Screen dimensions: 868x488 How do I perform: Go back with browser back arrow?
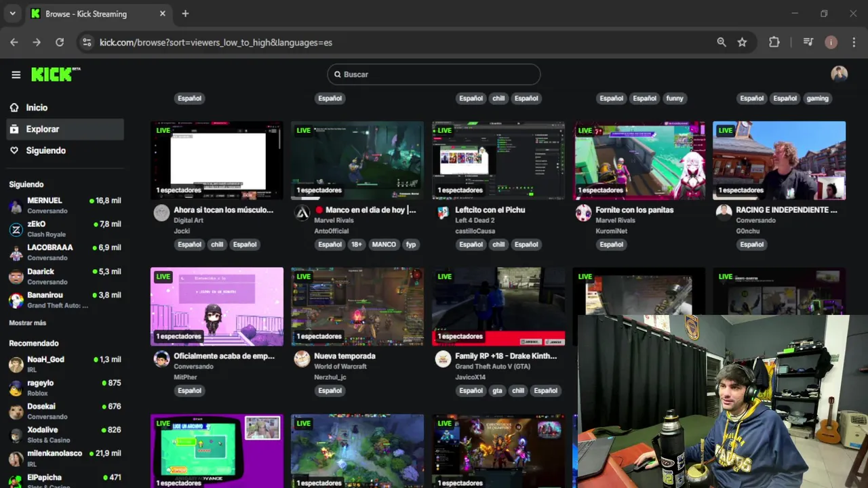[14, 42]
